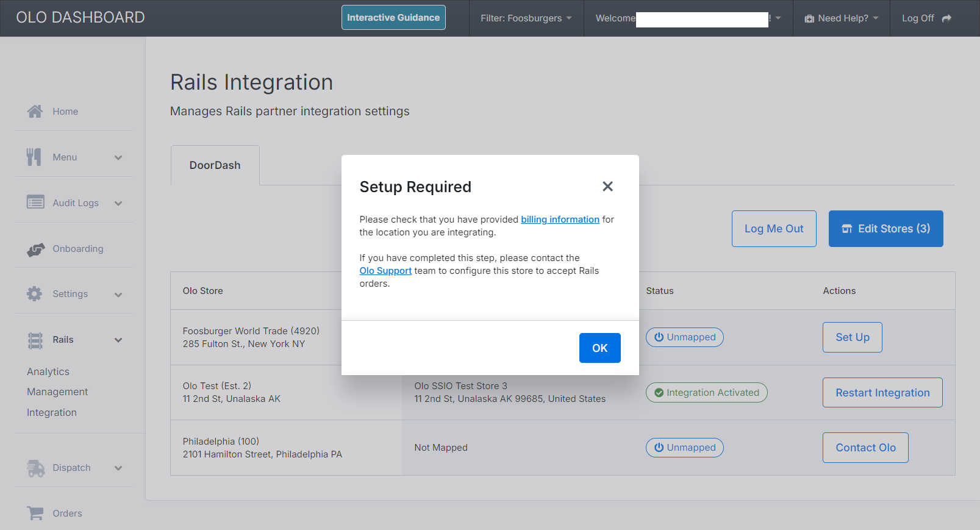Click the Status column header
This screenshot has height=530, width=980.
660,291
